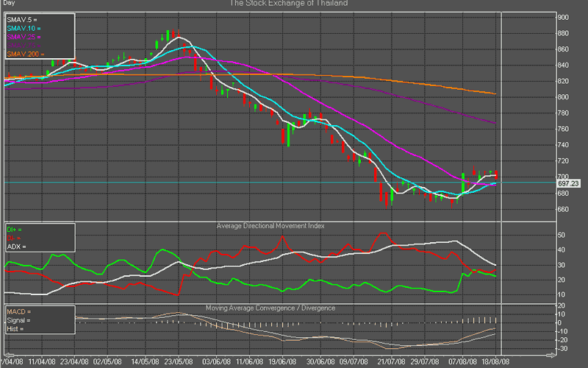Image resolution: width=588 pixels, height=368 pixels.
Task: Click the Day period label
Action: (x=9, y=3)
